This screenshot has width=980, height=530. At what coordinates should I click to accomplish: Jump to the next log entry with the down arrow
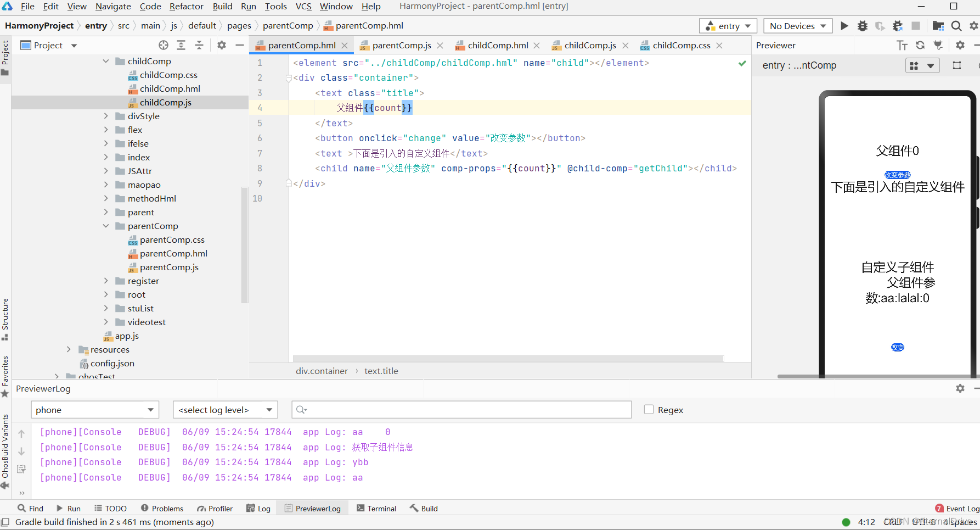(21, 451)
